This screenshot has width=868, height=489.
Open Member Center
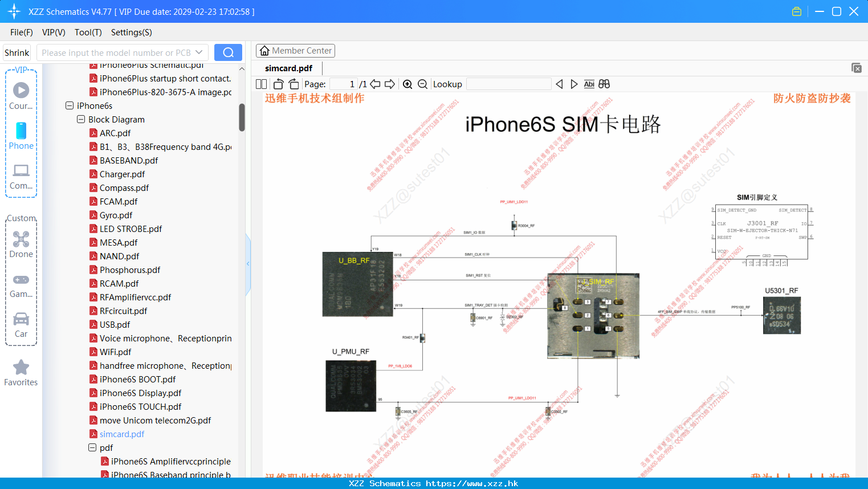(x=295, y=51)
